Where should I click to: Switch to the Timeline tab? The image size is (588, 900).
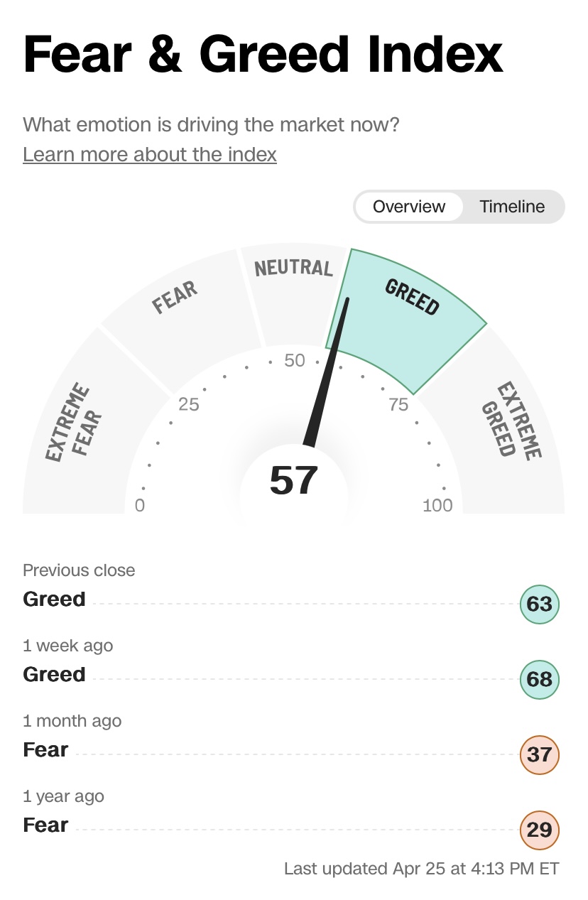coord(512,207)
